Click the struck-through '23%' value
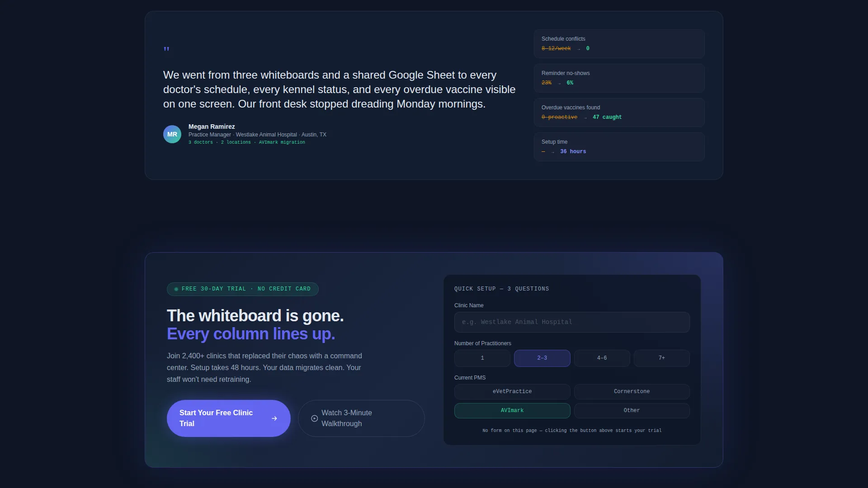868x488 pixels. [x=547, y=83]
